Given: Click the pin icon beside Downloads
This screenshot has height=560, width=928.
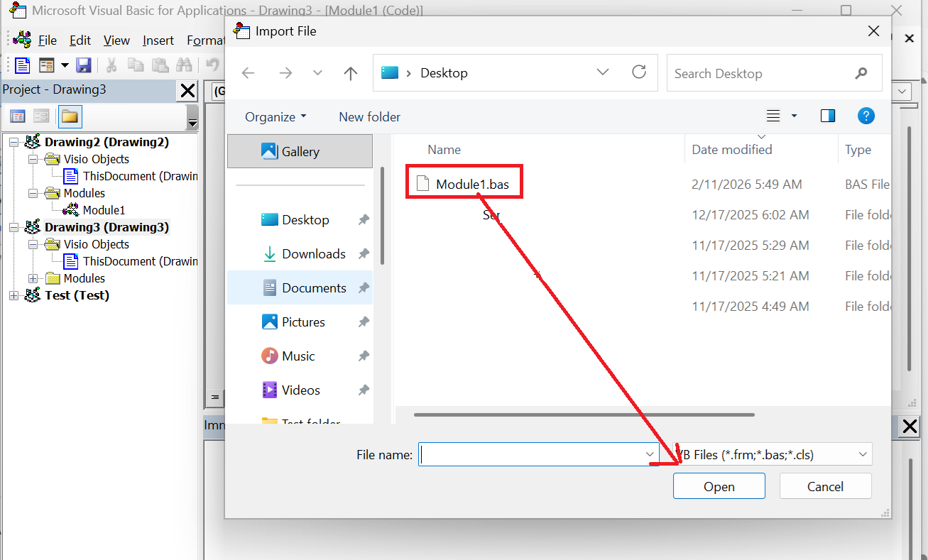Looking at the screenshot, I should point(364,254).
